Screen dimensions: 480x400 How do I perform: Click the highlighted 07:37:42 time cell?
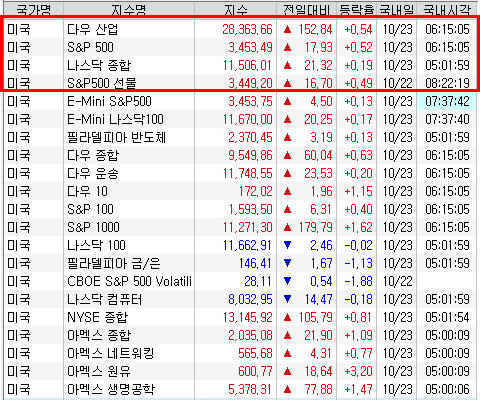tap(447, 101)
